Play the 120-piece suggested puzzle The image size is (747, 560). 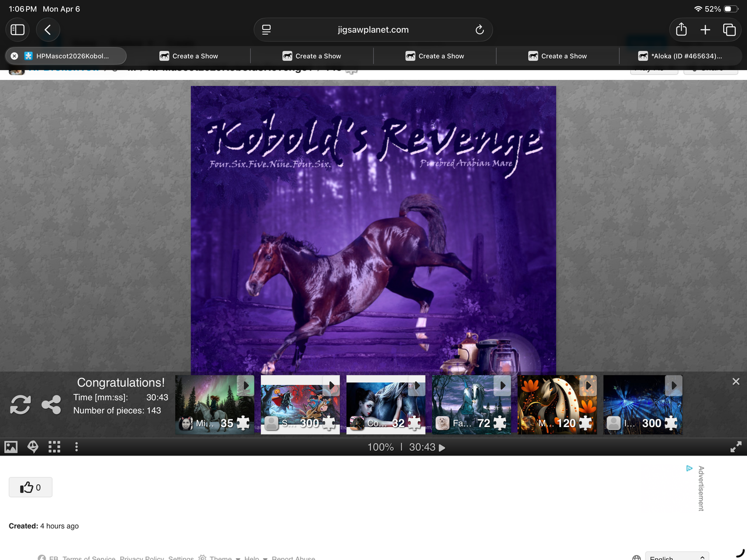pyautogui.click(x=557, y=405)
